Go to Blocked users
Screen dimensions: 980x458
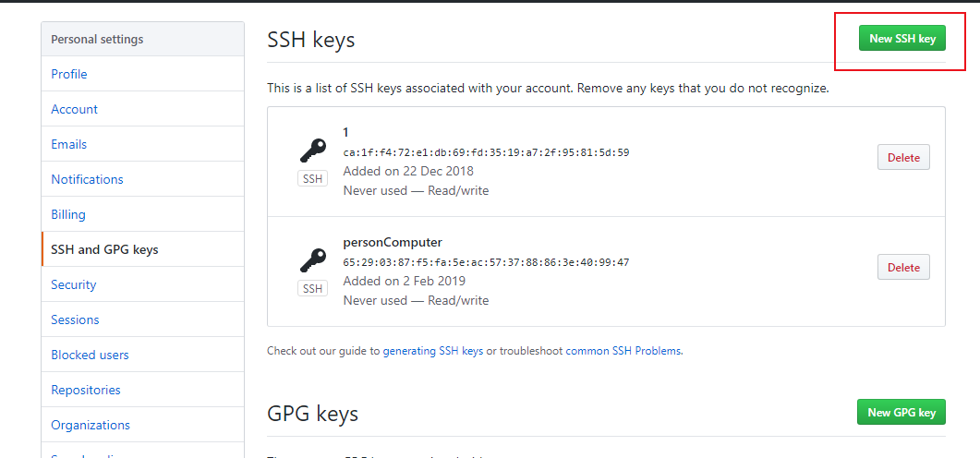(90, 355)
